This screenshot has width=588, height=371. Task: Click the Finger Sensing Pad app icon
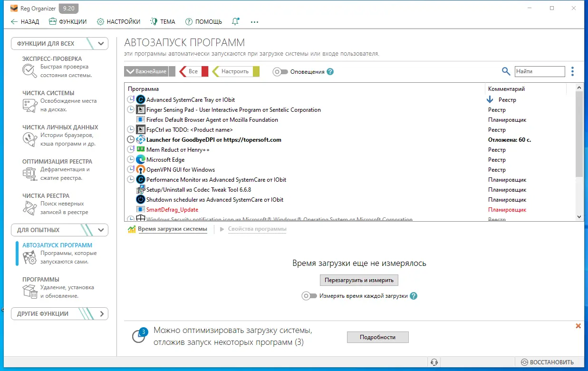click(x=140, y=110)
